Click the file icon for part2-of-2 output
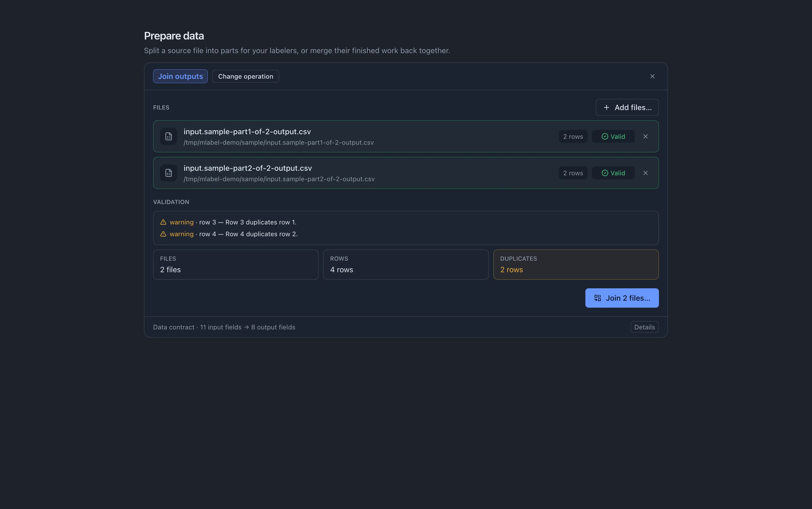This screenshot has height=509, width=812. [168, 173]
